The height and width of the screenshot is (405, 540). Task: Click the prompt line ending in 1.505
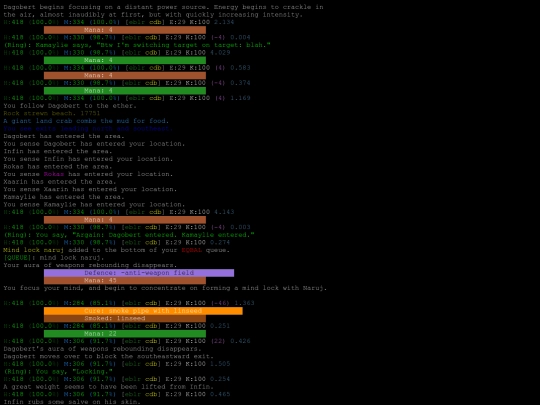coord(117,363)
